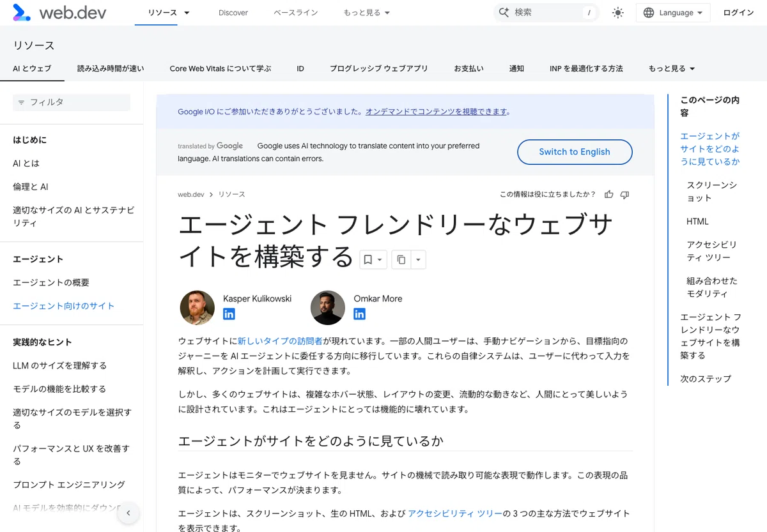Open 適切なサイズの AI とサステナビリティ in sidebar
Image resolution: width=767 pixels, height=532 pixels.
(74, 217)
